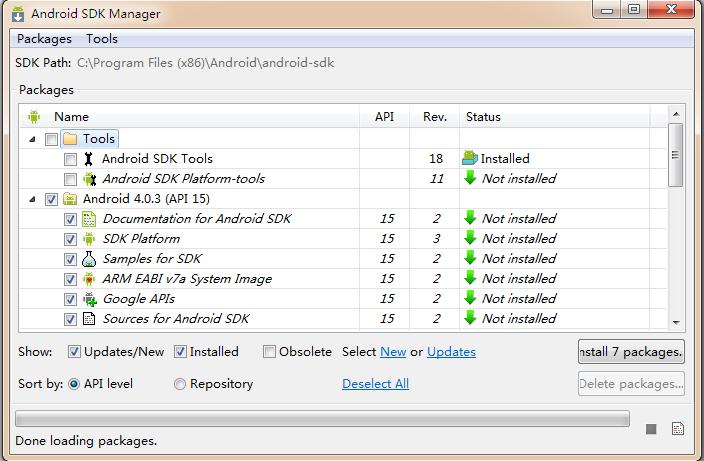Toggle the Installed show checkbox
Viewport: 704px width, 461px height.
point(180,351)
